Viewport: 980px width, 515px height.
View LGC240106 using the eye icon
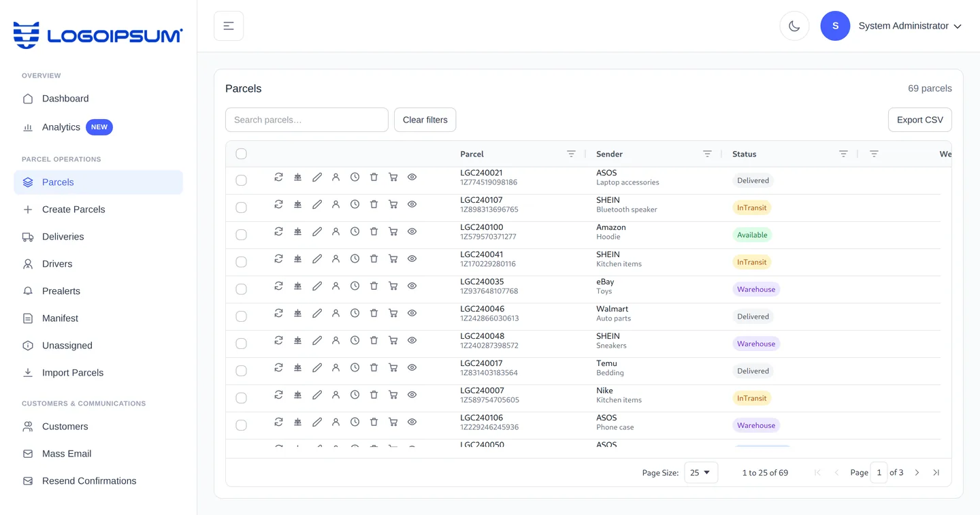(412, 422)
